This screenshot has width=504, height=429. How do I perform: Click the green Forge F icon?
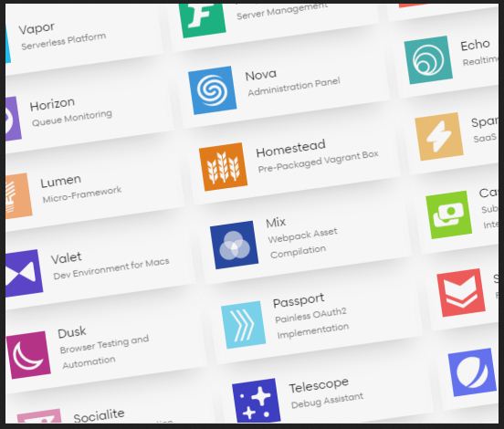[x=202, y=19]
